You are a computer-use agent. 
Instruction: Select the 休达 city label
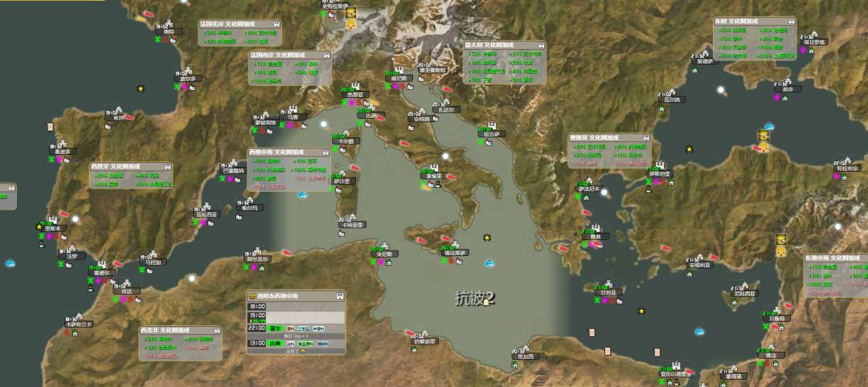coord(127,291)
